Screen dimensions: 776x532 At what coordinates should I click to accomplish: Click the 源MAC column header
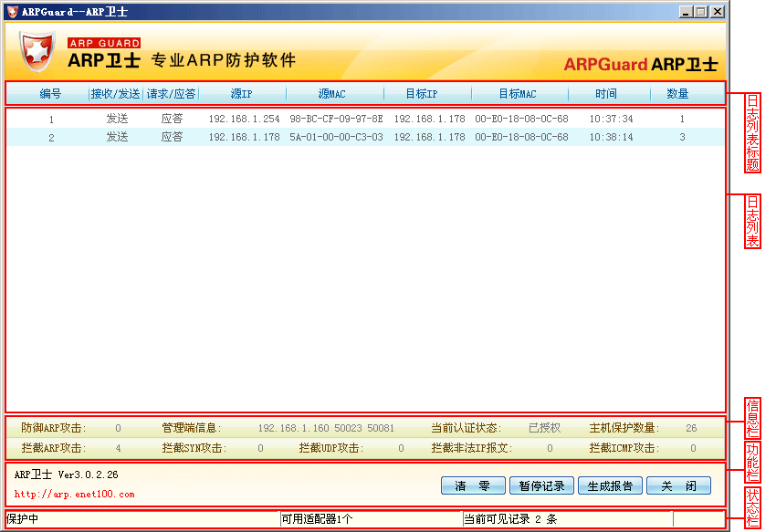pos(331,93)
